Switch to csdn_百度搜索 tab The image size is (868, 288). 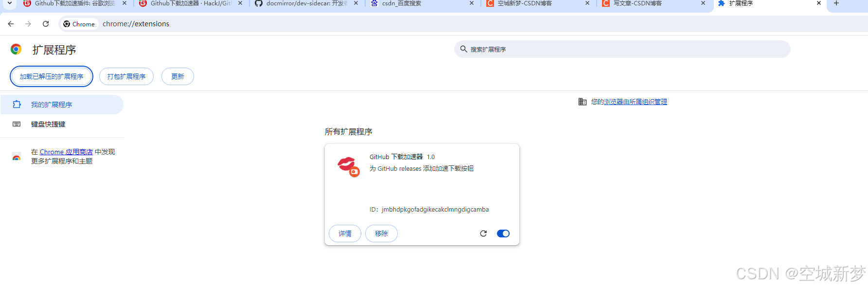coord(421,3)
